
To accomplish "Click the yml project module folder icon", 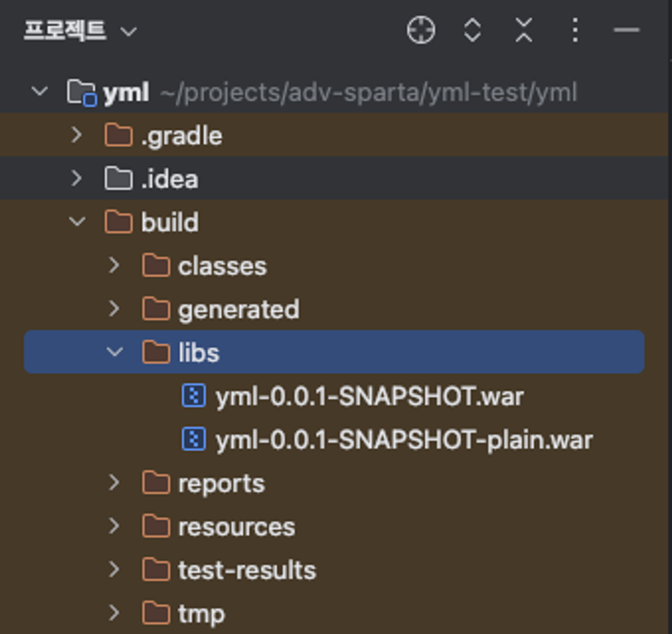I will (81, 92).
